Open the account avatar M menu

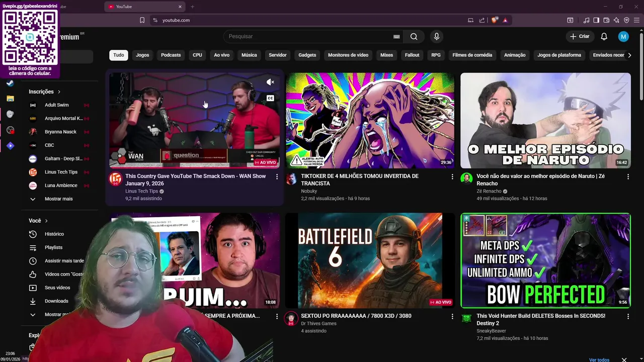623,36
